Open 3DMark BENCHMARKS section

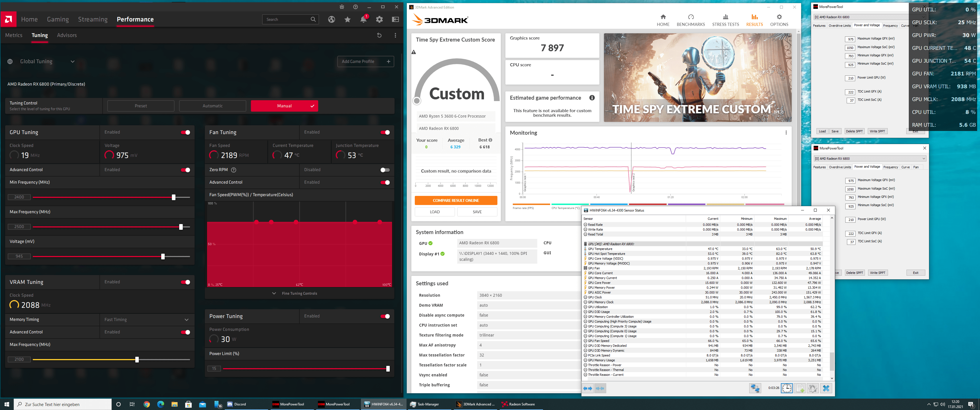tap(691, 20)
